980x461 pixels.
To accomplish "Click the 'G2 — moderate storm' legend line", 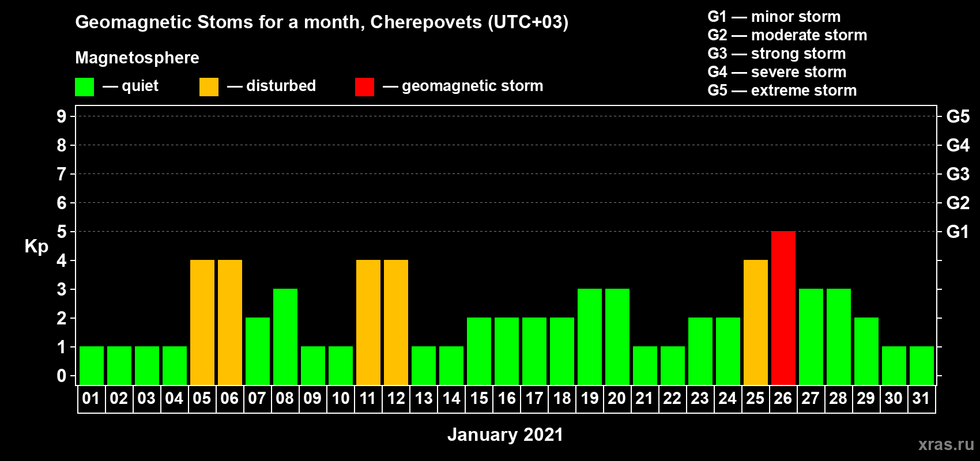I will click(787, 35).
